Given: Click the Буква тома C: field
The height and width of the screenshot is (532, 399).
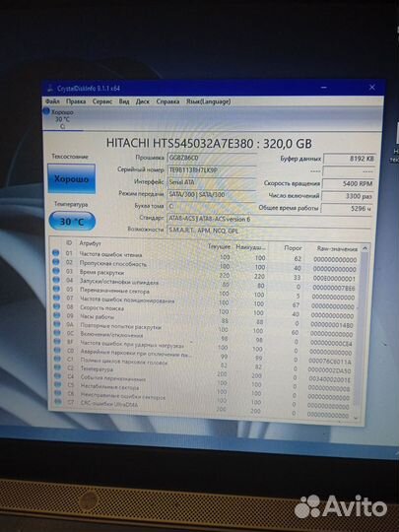Looking at the screenshot, I should [x=212, y=206].
